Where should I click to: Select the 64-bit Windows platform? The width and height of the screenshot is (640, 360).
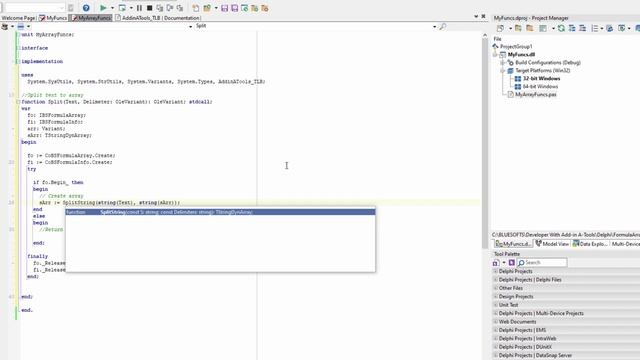(x=540, y=87)
